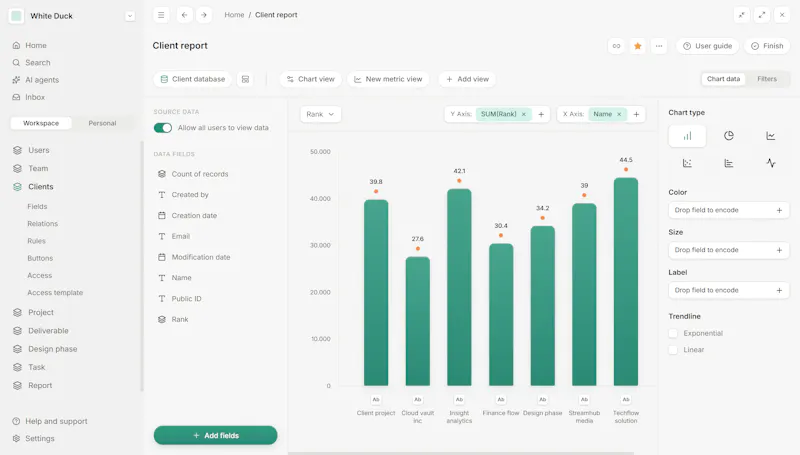800x455 pixels.
Task: Switch to the Workspace tab
Action: pyautogui.click(x=41, y=123)
